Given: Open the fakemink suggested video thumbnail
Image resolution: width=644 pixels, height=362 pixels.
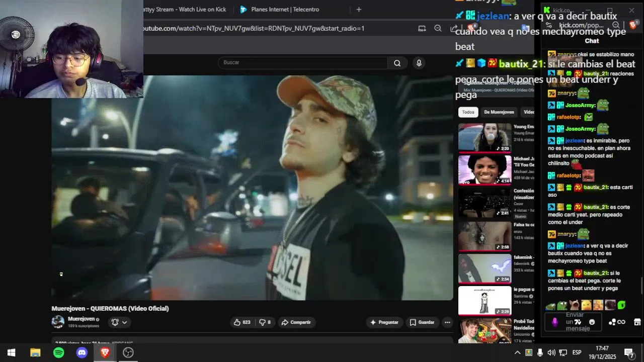Looking at the screenshot, I should (x=485, y=268).
